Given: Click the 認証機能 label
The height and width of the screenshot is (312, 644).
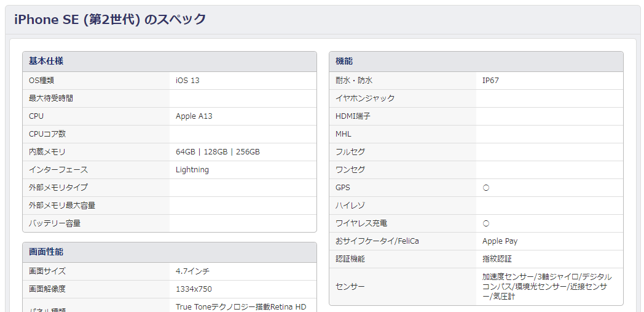Looking at the screenshot, I should pyautogui.click(x=350, y=259).
